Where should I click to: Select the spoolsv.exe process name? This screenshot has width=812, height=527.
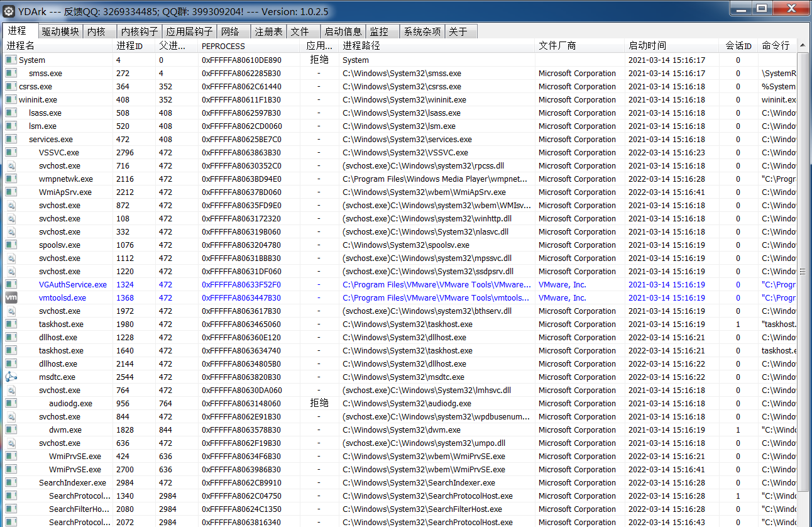[x=60, y=245]
